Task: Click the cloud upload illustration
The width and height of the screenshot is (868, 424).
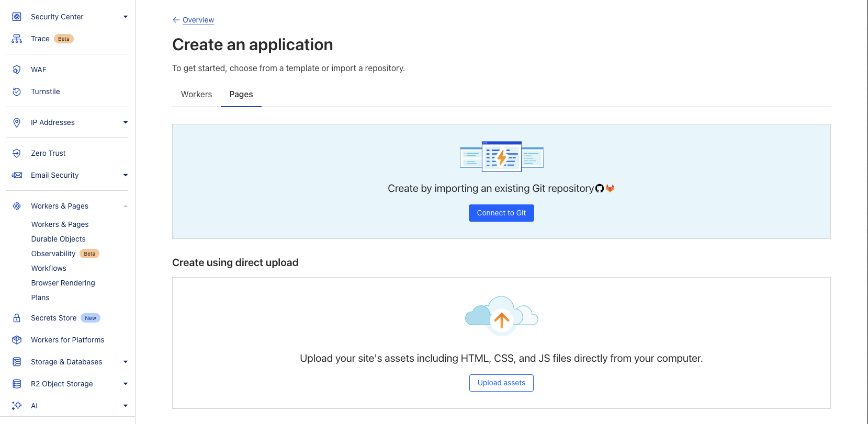Action: tap(501, 316)
